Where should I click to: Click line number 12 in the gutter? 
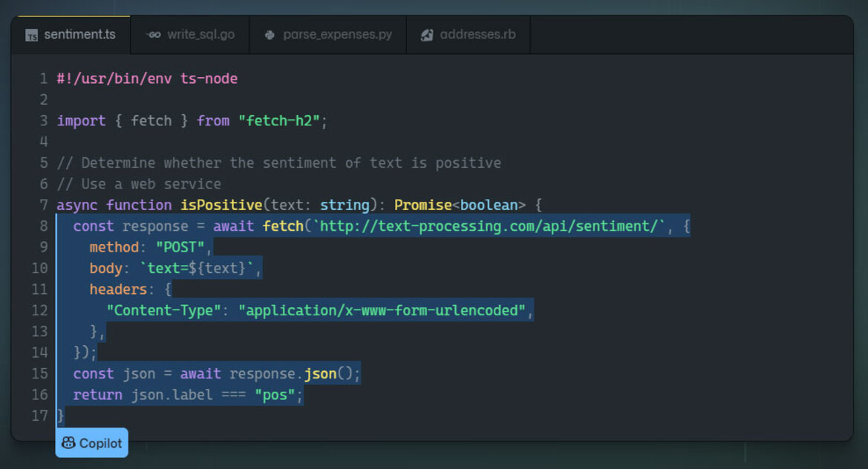[x=40, y=310]
